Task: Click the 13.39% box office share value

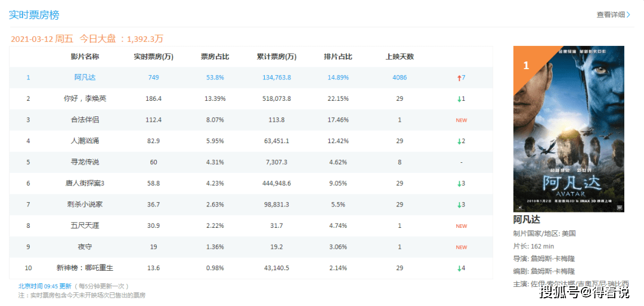Action: (x=215, y=98)
